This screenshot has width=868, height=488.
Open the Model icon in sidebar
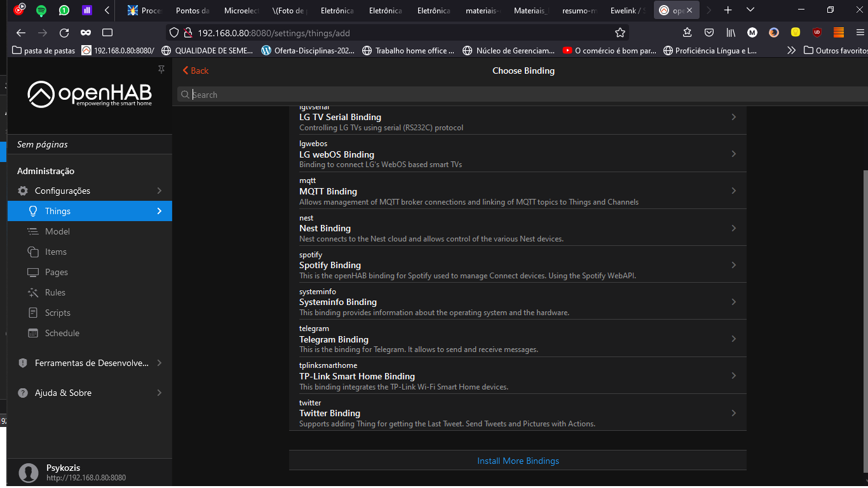pos(33,231)
